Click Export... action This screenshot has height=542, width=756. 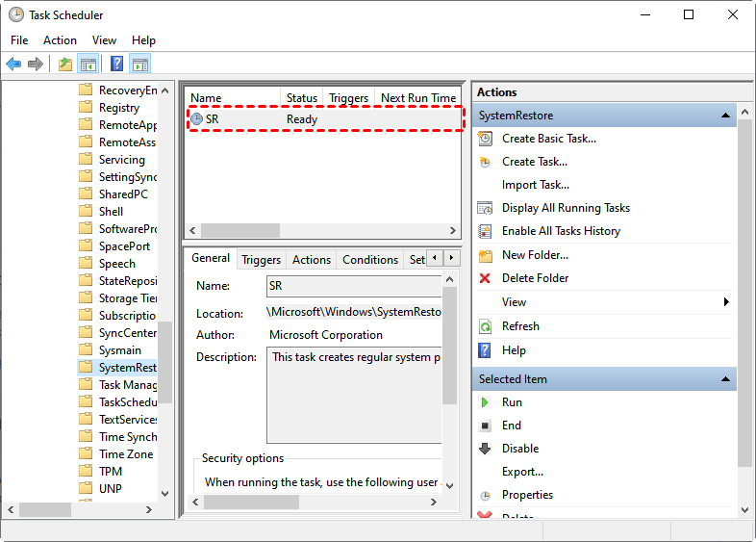coord(522,472)
